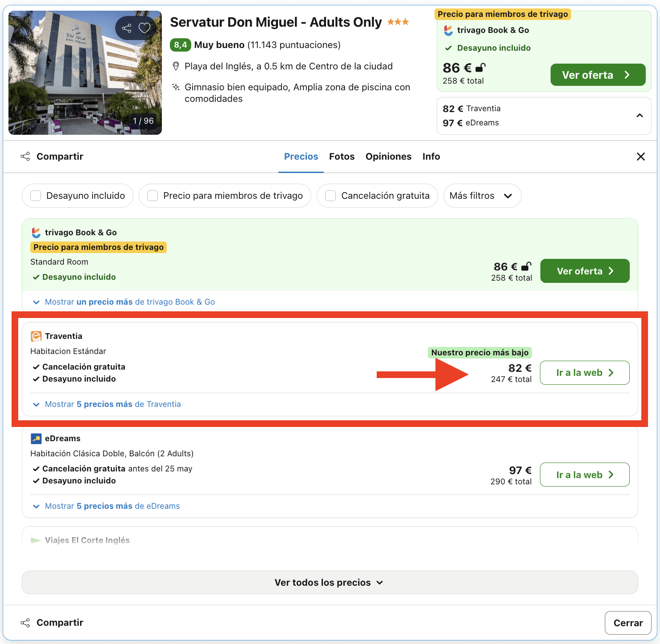Click the green Ver oferta button

click(597, 75)
